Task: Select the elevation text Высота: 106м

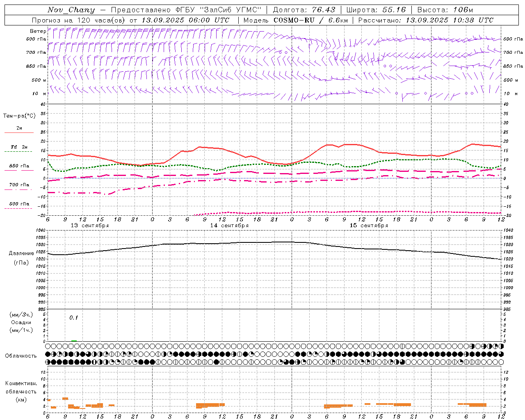Action: tap(445, 10)
